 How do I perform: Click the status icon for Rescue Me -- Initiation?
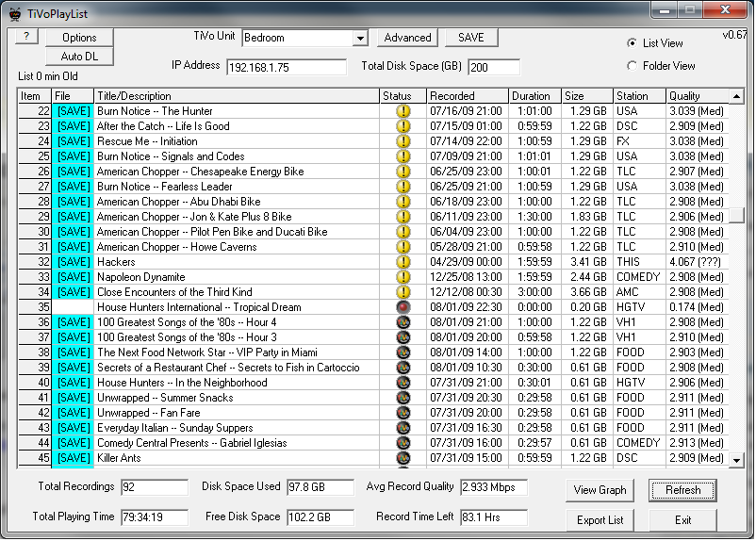click(403, 141)
